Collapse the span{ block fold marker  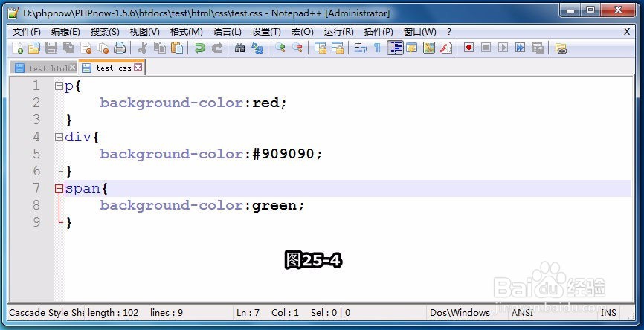pos(59,188)
